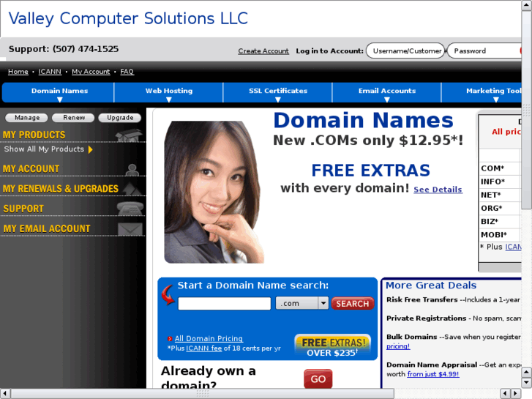532x399 pixels.
Task: Click the More Great Deals heading
Action: 431,286
